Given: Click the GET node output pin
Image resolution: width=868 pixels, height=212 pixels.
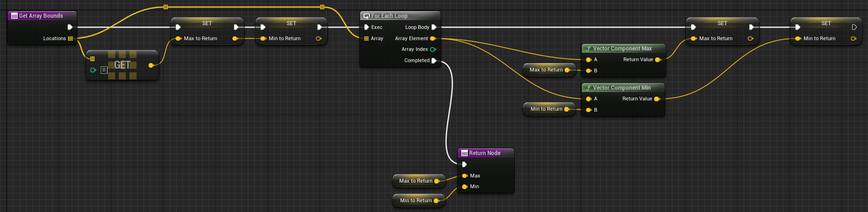Looking at the screenshot, I should pyautogui.click(x=151, y=65).
